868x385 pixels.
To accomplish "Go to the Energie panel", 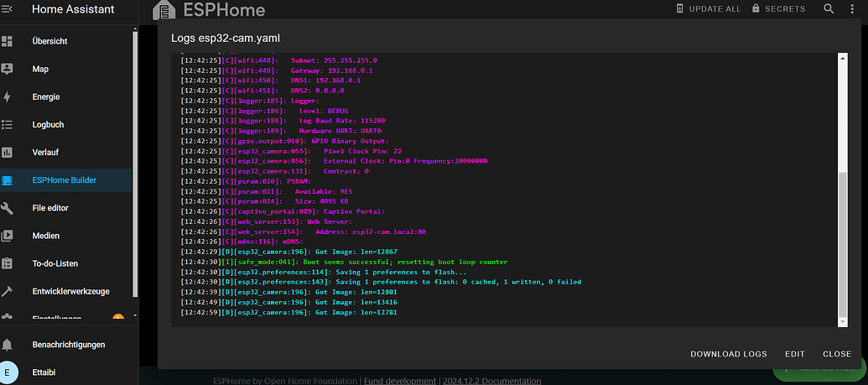I will pyautogui.click(x=46, y=96).
